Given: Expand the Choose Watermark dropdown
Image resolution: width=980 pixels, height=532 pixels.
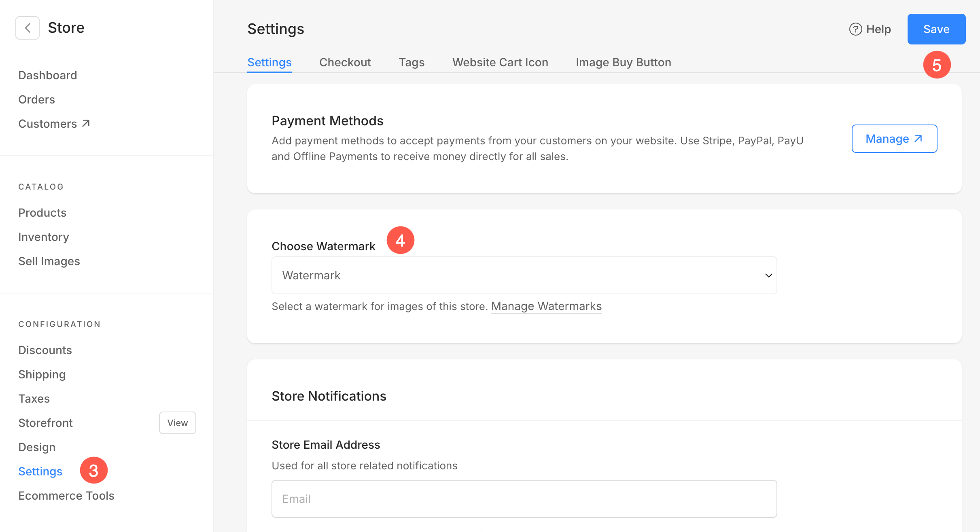Looking at the screenshot, I should coord(524,275).
